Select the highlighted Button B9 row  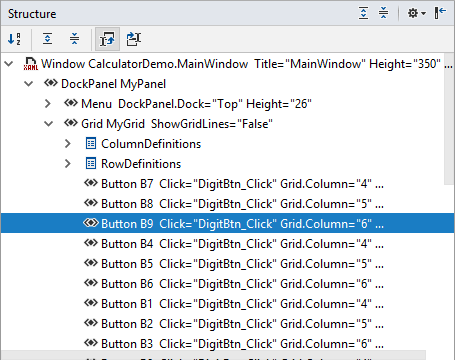pyautogui.click(x=227, y=223)
